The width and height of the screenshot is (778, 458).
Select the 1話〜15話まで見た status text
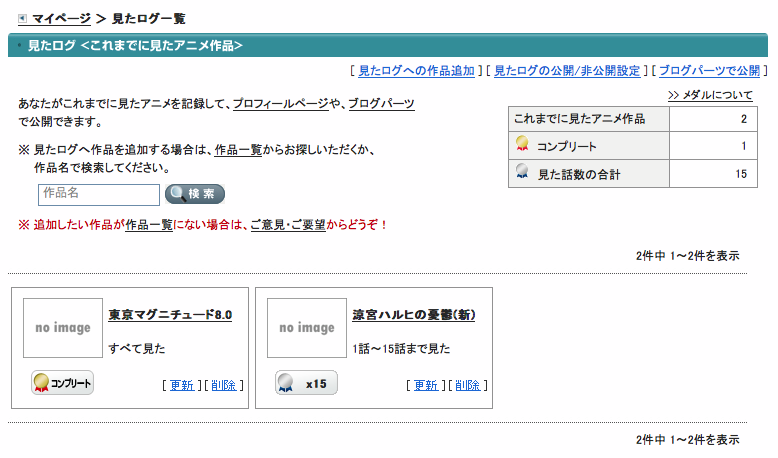click(x=401, y=349)
